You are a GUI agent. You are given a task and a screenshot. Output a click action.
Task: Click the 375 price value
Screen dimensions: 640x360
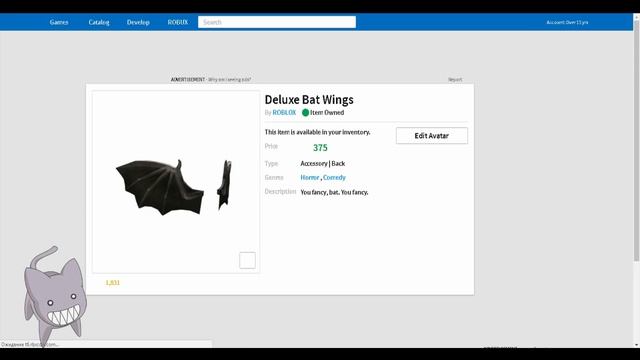point(320,148)
